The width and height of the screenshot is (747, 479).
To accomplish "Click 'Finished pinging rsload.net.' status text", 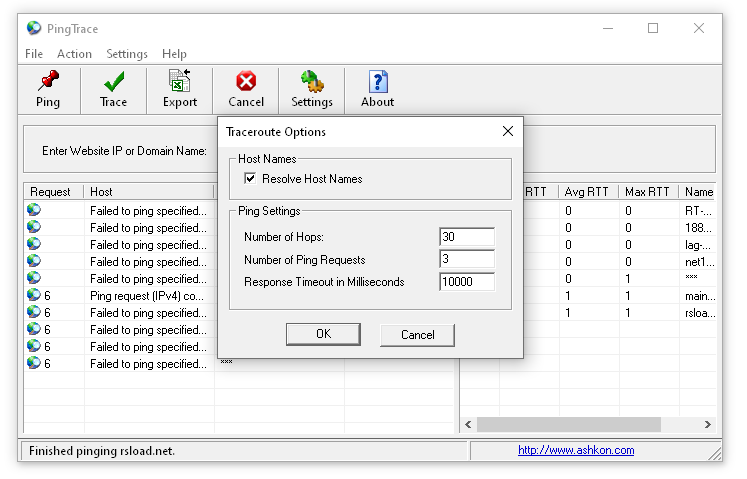I will [x=101, y=450].
